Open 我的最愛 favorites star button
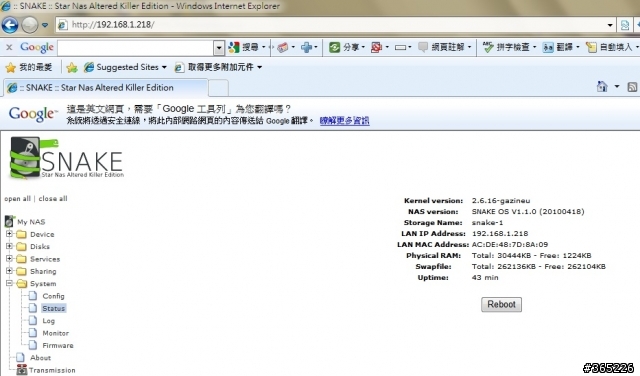Screen dimensions: 640x376 click(29, 67)
